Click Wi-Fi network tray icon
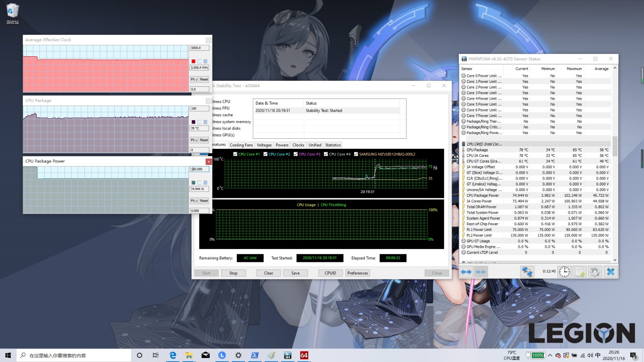The image size is (644, 362). 582,356
